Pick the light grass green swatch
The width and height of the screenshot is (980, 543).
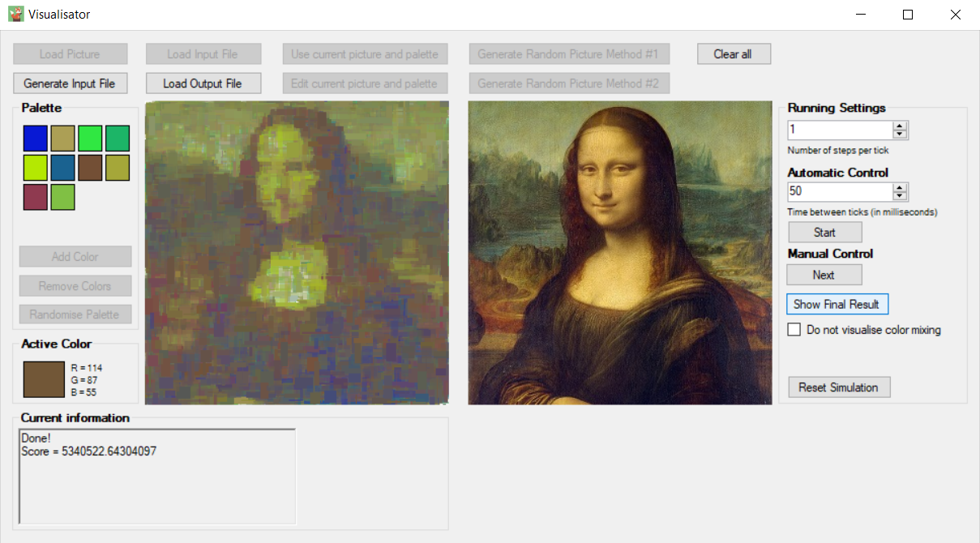63,197
